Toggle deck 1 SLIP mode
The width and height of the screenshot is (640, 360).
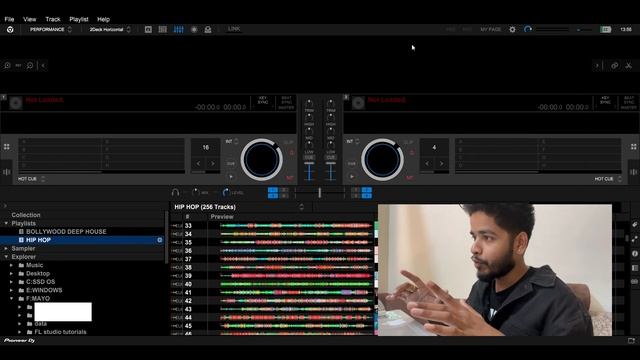(289, 142)
